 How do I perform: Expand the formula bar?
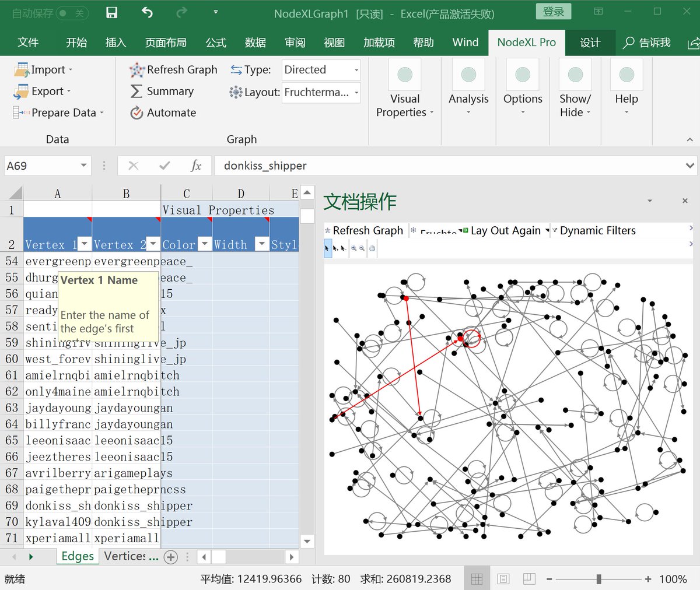[690, 166]
